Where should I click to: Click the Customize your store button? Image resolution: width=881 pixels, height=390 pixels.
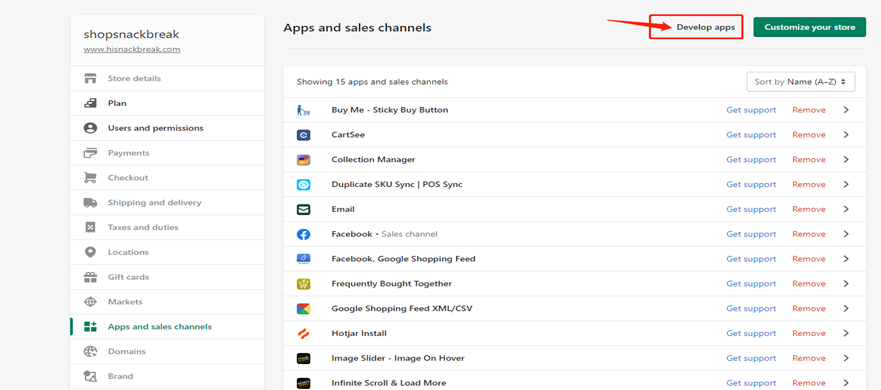pos(810,27)
